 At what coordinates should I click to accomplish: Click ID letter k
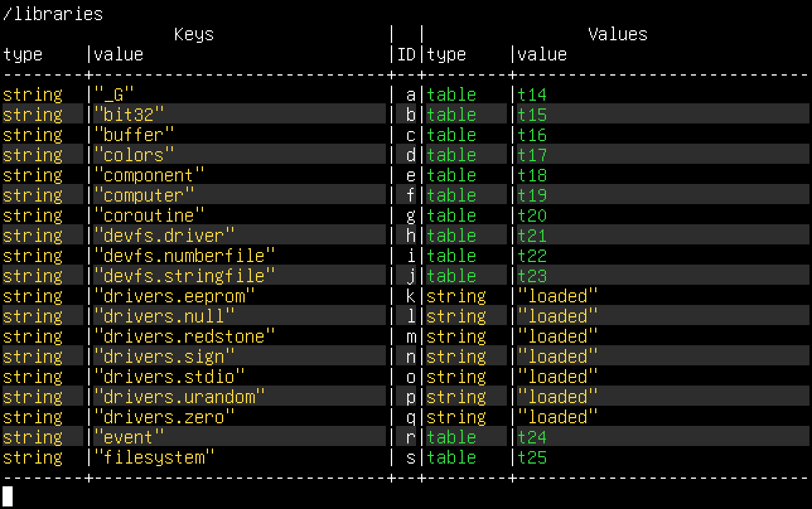tap(411, 296)
